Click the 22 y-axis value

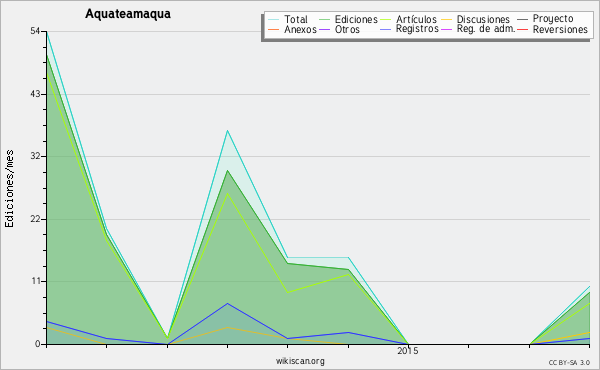pos(35,219)
